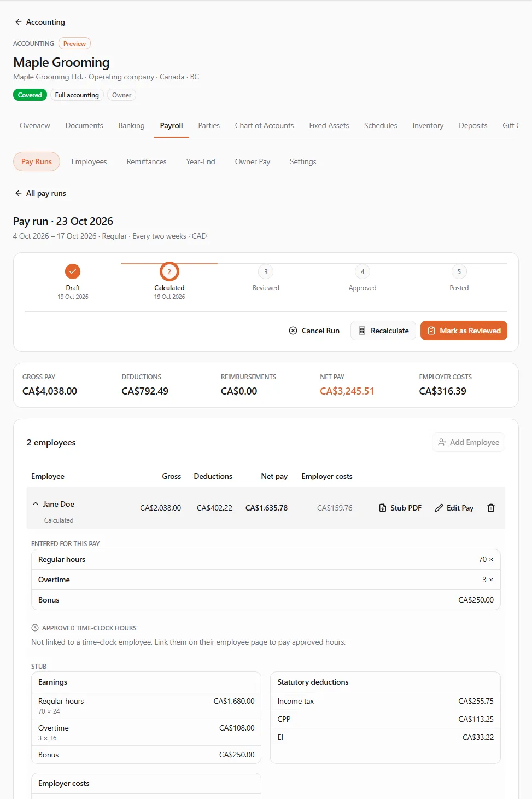Go to the Parties tab
This screenshot has height=799, width=532.
pos(209,125)
